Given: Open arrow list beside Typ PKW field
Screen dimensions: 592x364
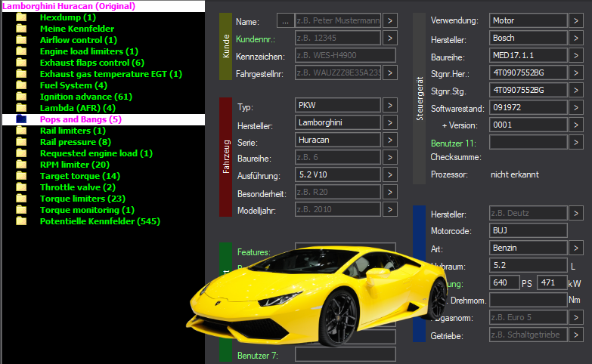Looking at the screenshot, I should pos(390,105).
